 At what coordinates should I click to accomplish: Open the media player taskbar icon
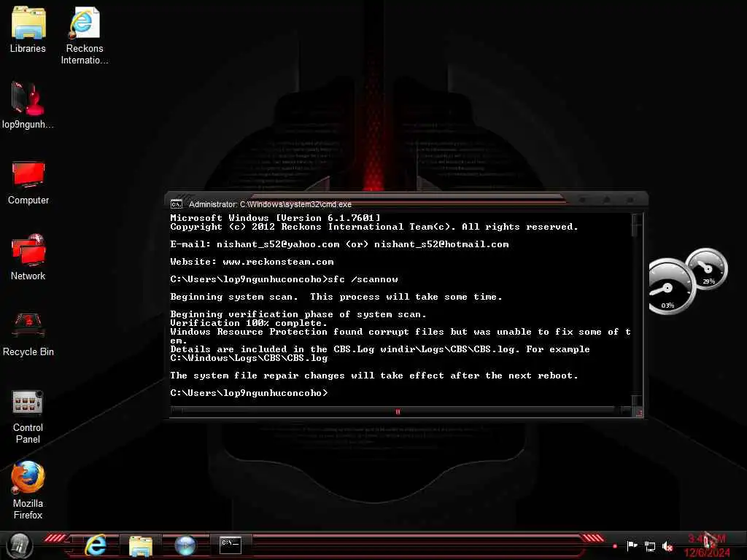coord(185,545)
